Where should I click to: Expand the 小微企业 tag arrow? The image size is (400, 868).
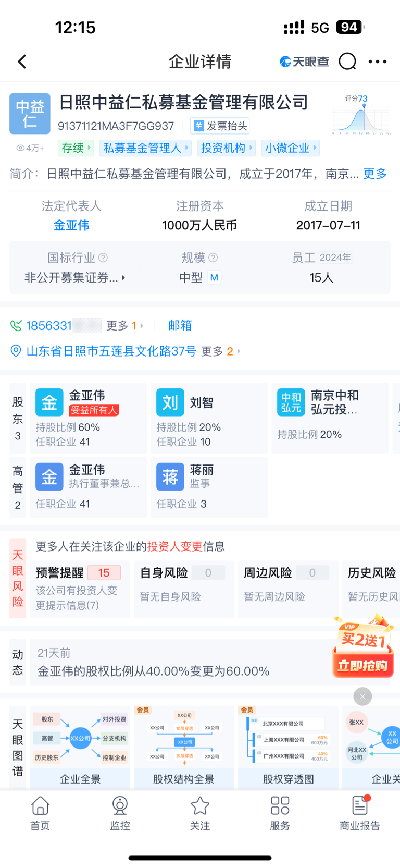(315, 148)
